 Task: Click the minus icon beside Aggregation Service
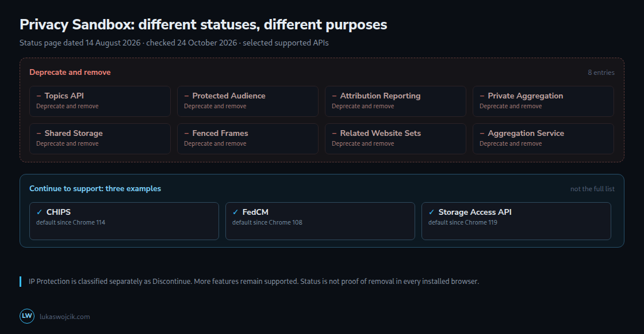click(482, 133)
